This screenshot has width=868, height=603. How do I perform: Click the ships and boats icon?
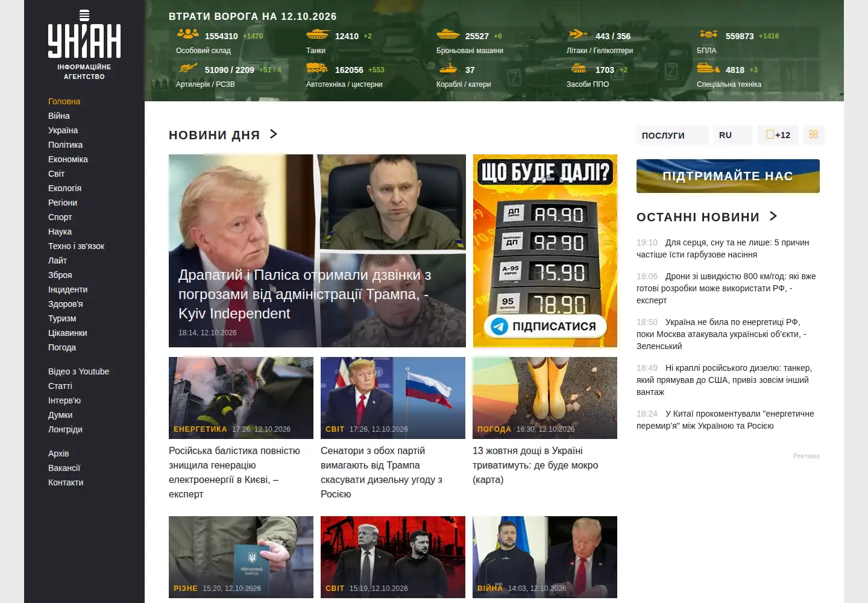(448, 68)
